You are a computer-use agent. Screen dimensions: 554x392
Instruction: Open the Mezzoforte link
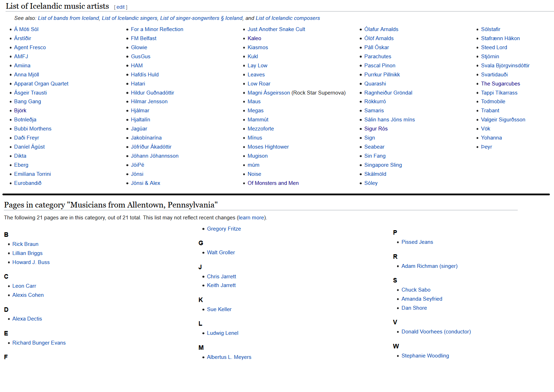tap(261, 129)
